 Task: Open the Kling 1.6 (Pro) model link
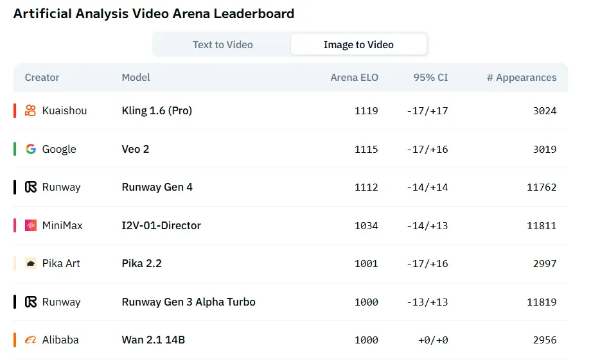pos(157,110)
